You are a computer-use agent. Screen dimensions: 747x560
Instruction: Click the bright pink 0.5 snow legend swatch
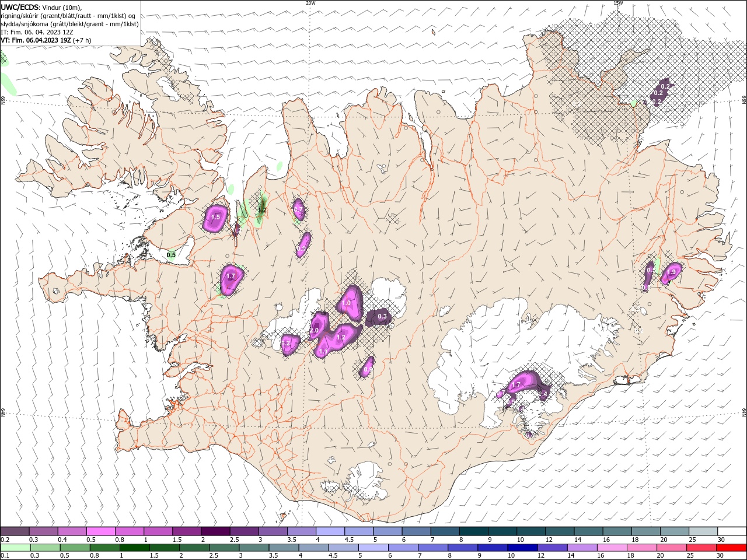(100, 531)
